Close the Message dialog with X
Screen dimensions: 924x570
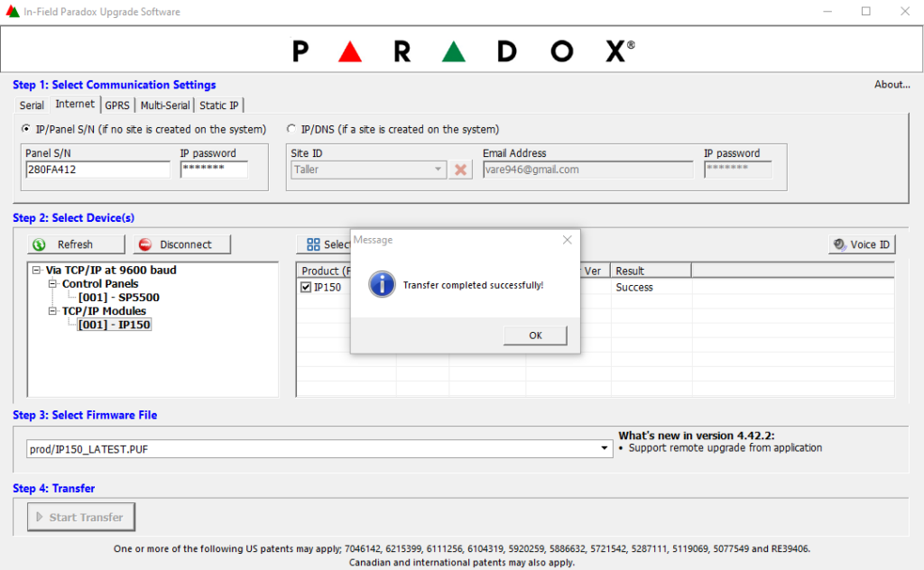(x=567, y=240)
